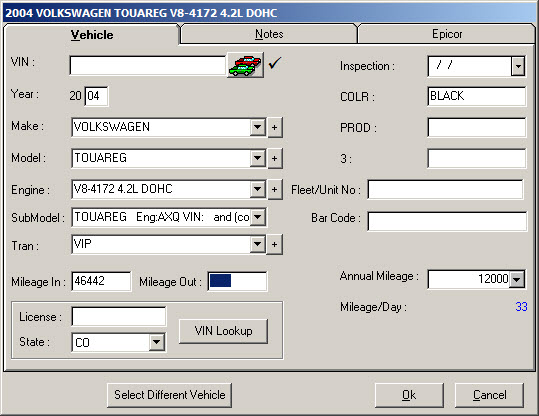Image resolution: width=539 pixels, height=416 pixels.
Task: Click into the Mileage Out field
Action: coord(237,281)
